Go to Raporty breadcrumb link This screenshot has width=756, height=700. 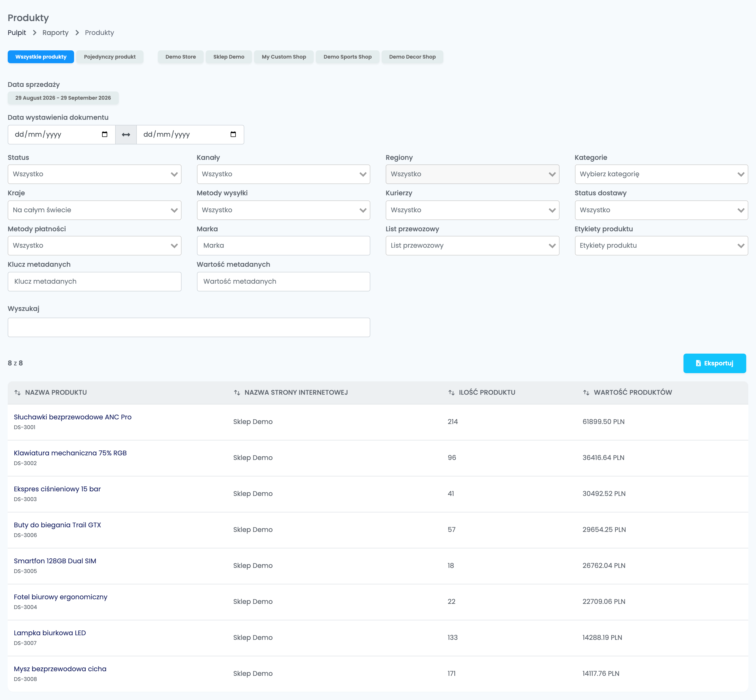(x=55, y=33)
